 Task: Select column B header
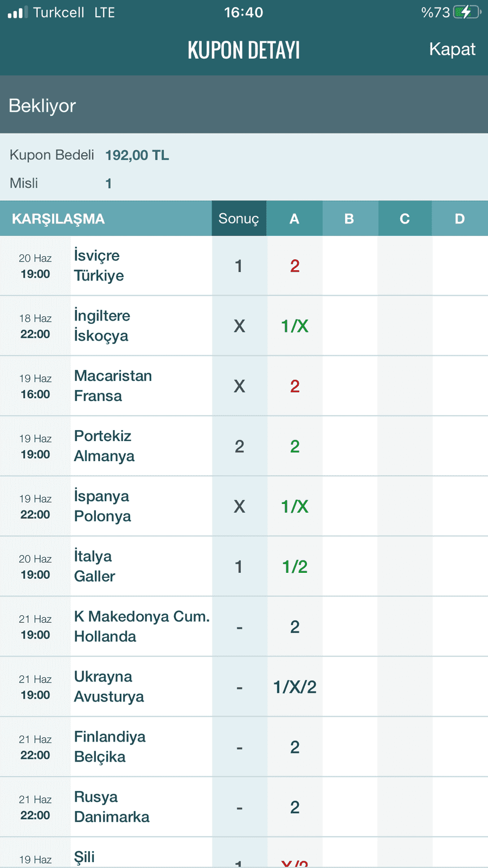(x=350, y=219)
